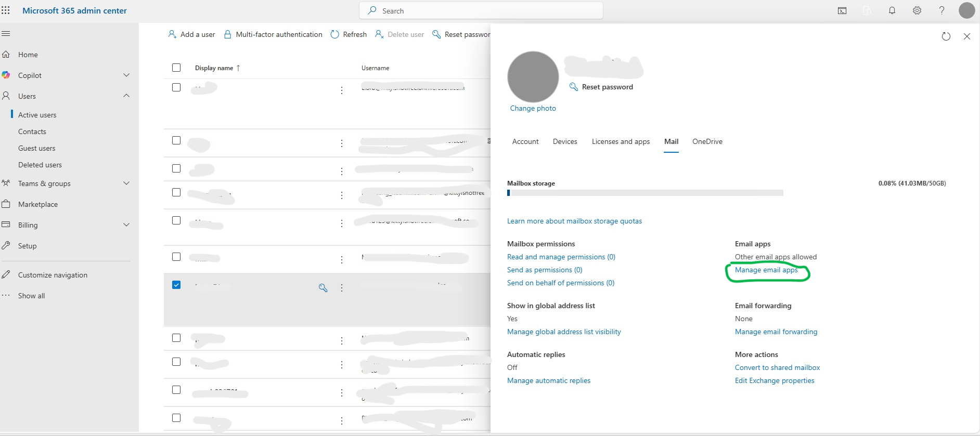The height and width of the screenshot is (436, 980).
Task: Open Guest users in sidebar
Action: click(x=36, y=148)
